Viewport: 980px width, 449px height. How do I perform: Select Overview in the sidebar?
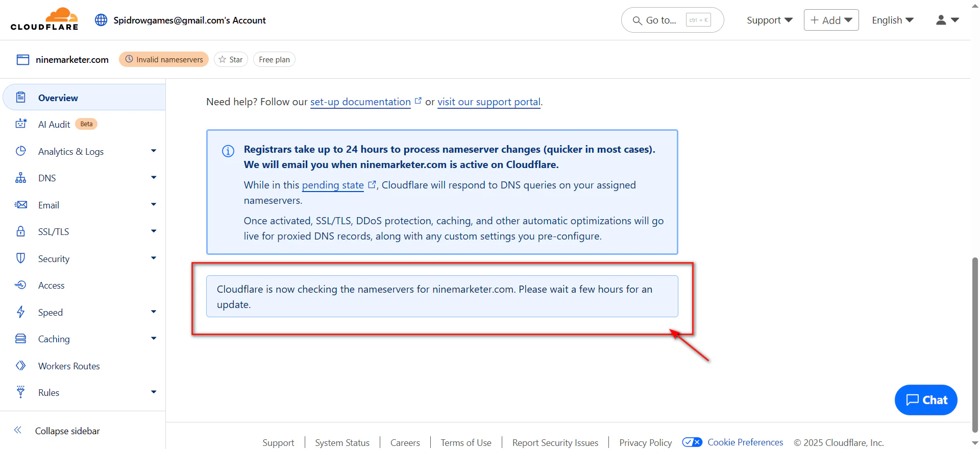point(85,97)
